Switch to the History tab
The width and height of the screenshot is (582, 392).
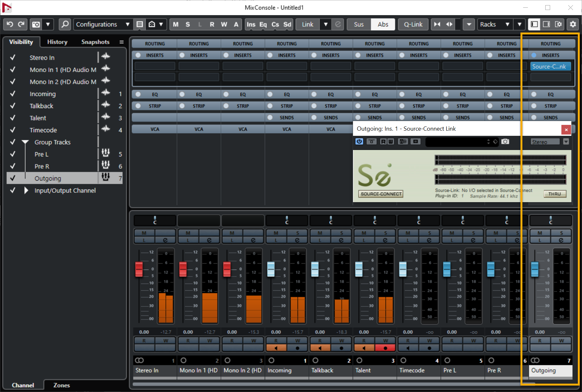pos(57,42)
